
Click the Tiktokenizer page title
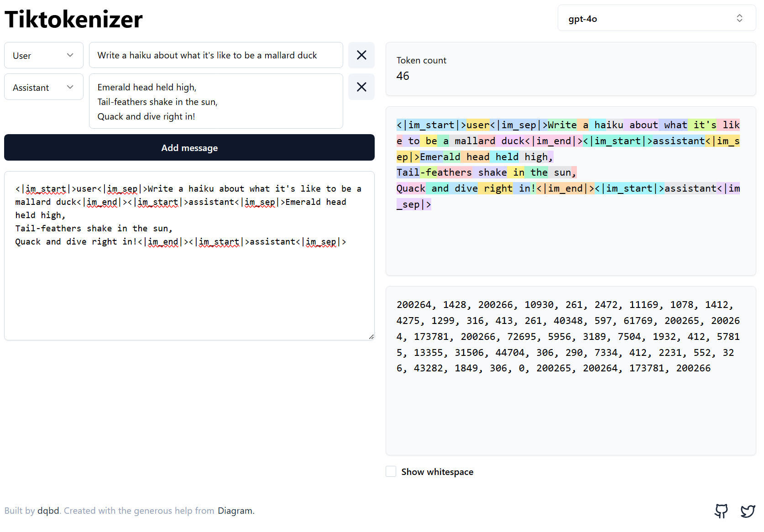click(73, 20)
